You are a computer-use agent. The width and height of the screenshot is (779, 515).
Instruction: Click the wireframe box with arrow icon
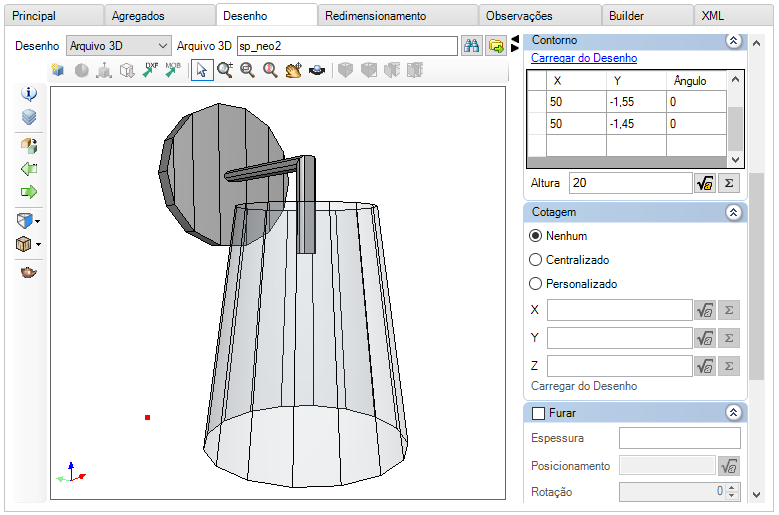[127, 70]
